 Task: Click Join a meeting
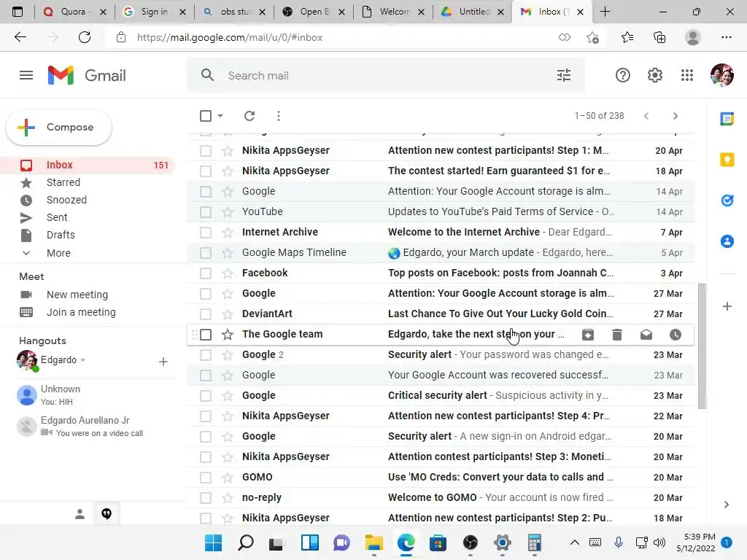(81, 312)
